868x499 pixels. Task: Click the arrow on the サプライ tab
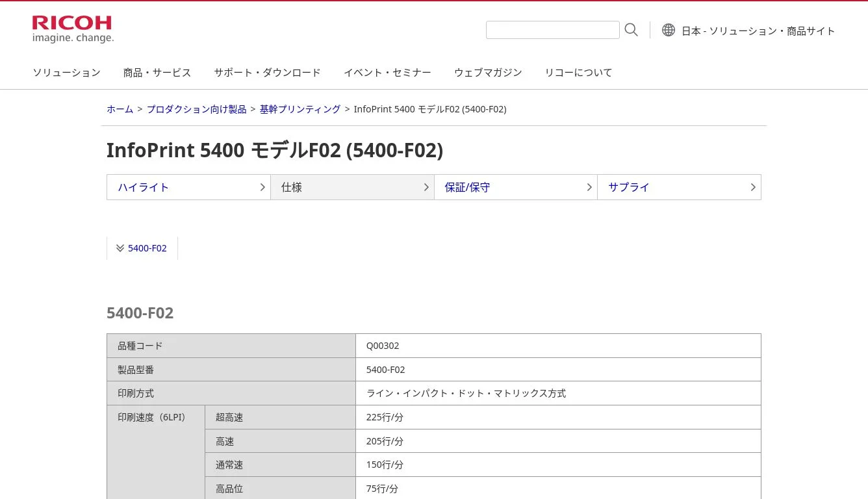click(753, 187)
